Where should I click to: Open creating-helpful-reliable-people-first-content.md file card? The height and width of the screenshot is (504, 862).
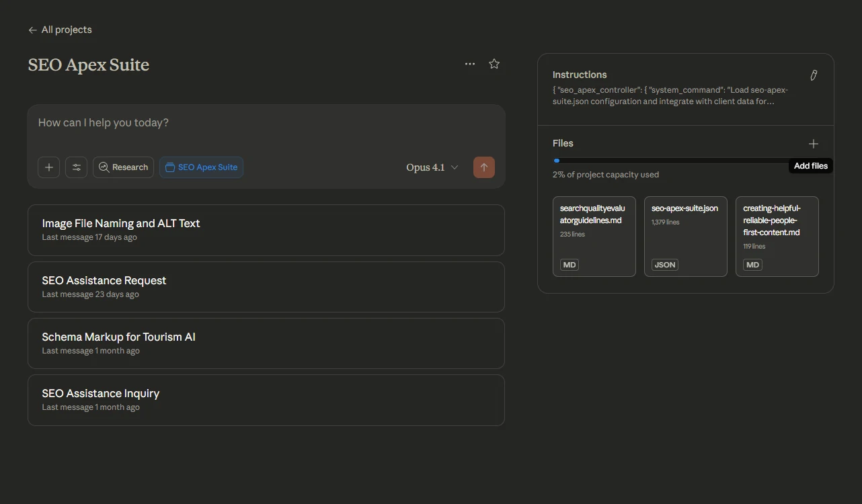(777, 237)
